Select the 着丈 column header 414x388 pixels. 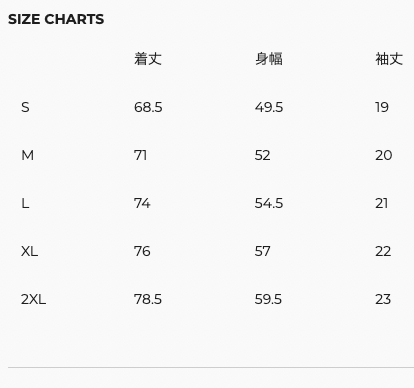[148, 59]
